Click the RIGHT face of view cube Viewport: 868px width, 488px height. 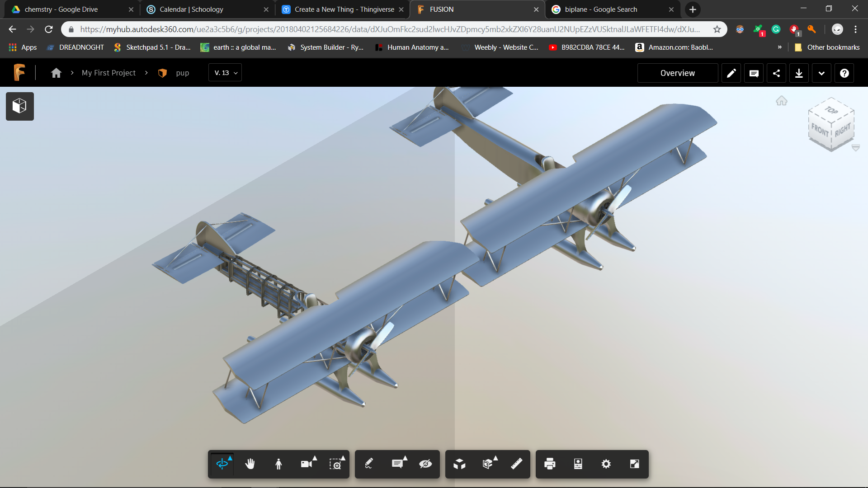coord(843,130)
